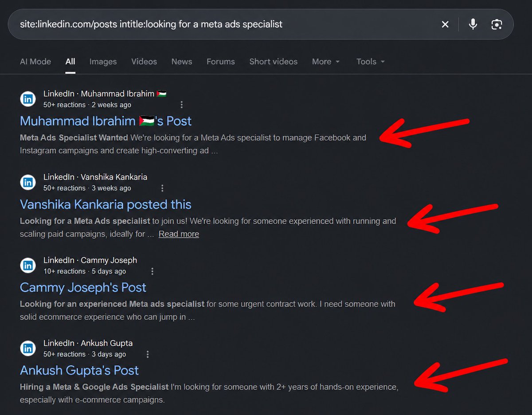Switch to the AI Mode tab

click(x=35, y=62)
